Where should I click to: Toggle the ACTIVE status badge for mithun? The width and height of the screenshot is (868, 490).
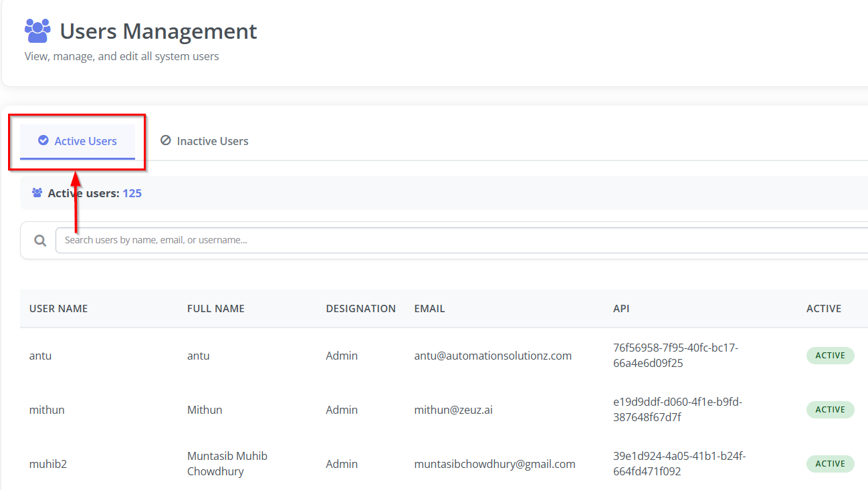830,410
